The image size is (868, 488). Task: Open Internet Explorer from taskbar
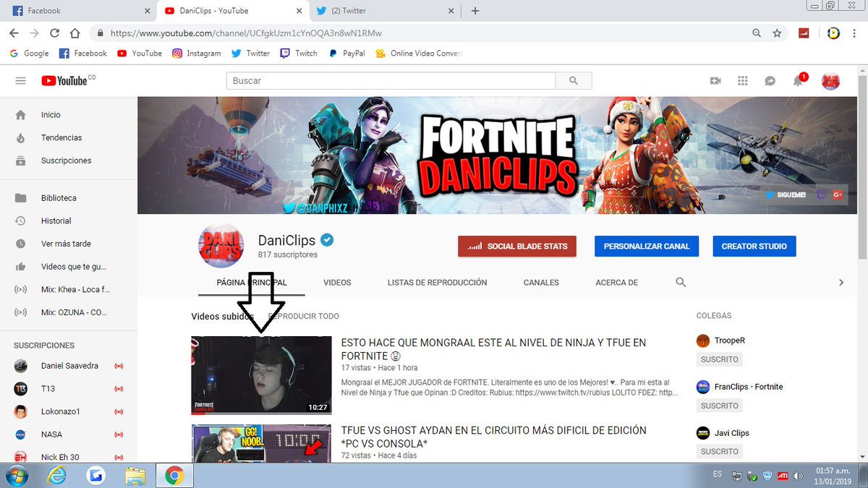click(58, 476)
